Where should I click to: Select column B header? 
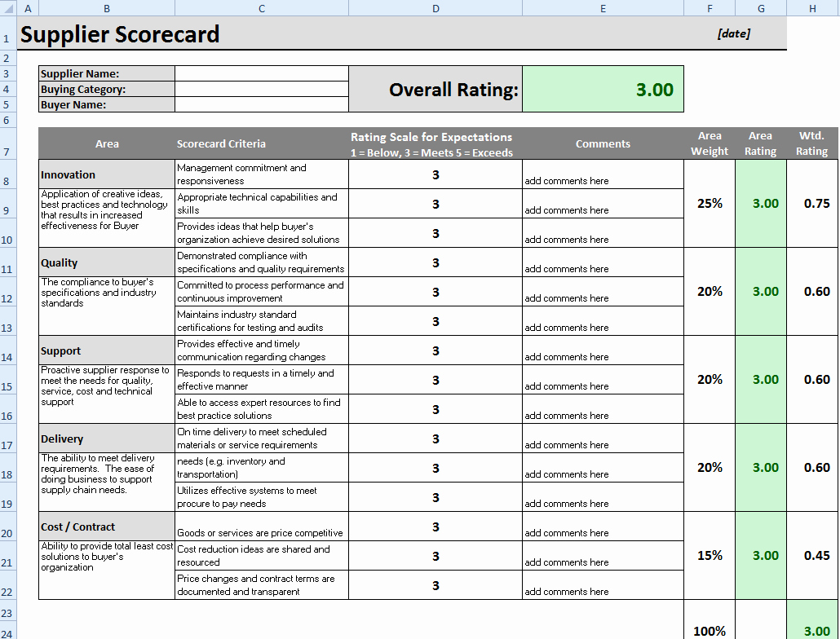[107, 8]
